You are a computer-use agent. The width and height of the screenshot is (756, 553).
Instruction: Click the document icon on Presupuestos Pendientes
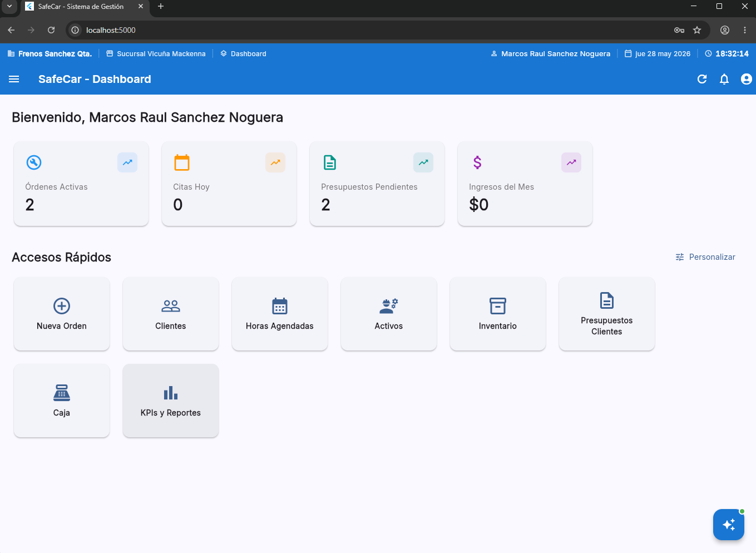pyautogui.click(x=330, y=162)
